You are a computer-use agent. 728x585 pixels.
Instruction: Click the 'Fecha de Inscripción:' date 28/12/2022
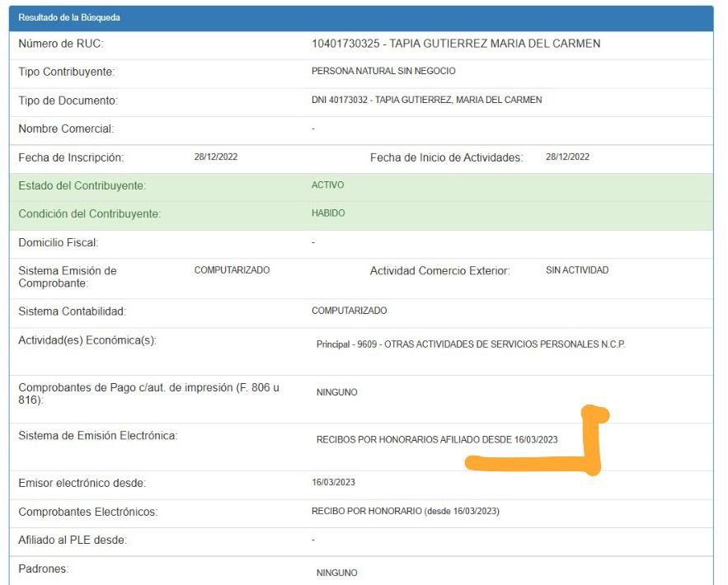pyautogui.click(x=216, y=157)
